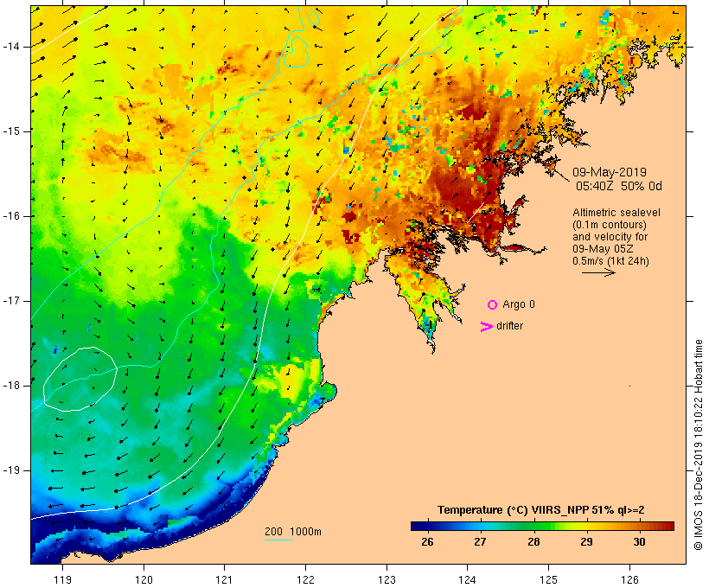Click the 124 longitude axis label
Screen dimensions: 709x588
468,579
